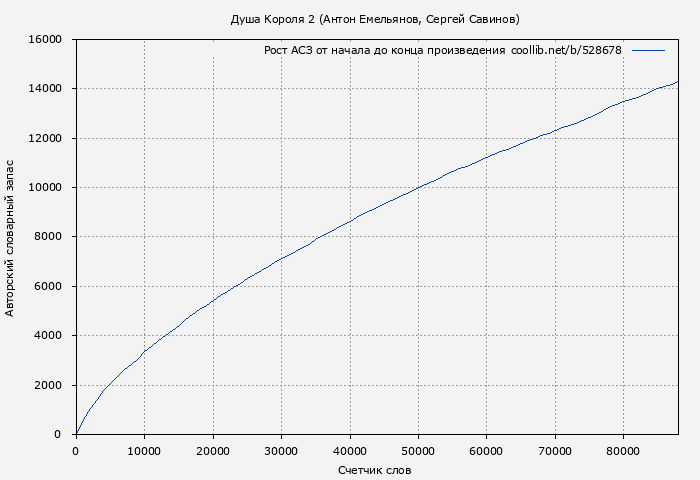The height and width of the screenshot is (480, 700).
Task: Click the 20000 tick label on the horizontal axis
Action: pos(212,451)
